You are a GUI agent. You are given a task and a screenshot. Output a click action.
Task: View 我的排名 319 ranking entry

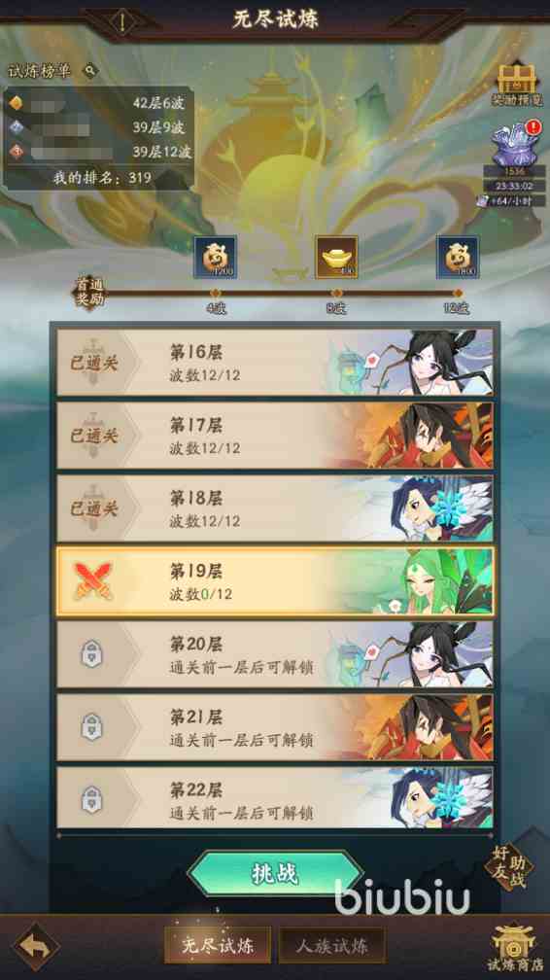click(101, 178)
